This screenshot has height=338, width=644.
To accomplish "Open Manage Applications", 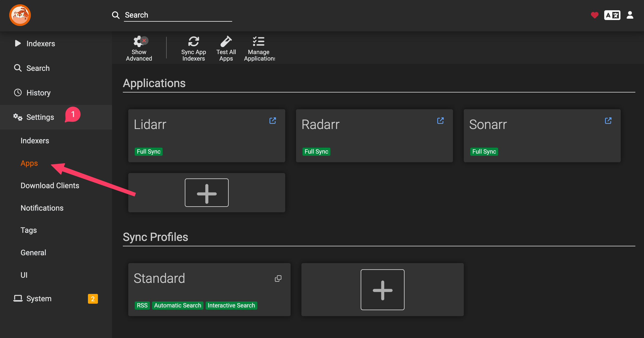I will click(x=259, y=49).
